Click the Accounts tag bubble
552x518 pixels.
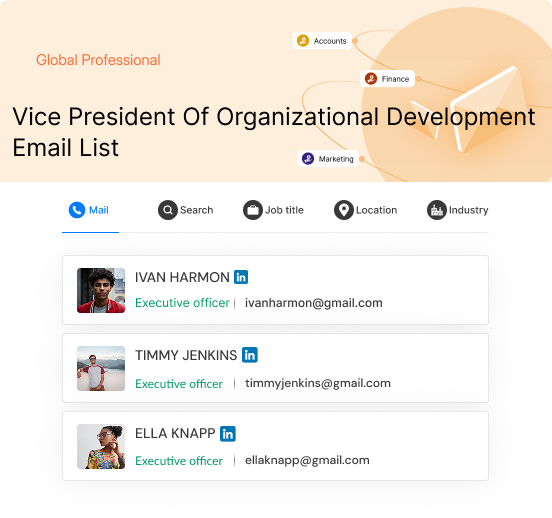(x=322, y=41)
